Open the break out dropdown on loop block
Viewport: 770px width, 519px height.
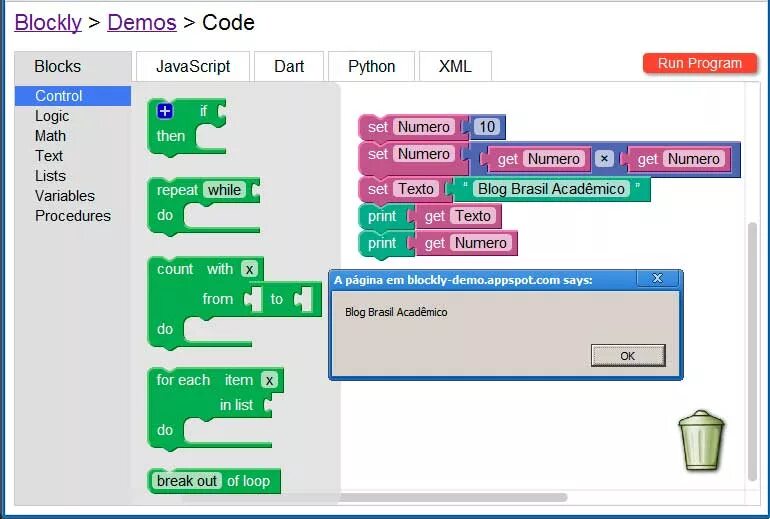coord(187,481)
